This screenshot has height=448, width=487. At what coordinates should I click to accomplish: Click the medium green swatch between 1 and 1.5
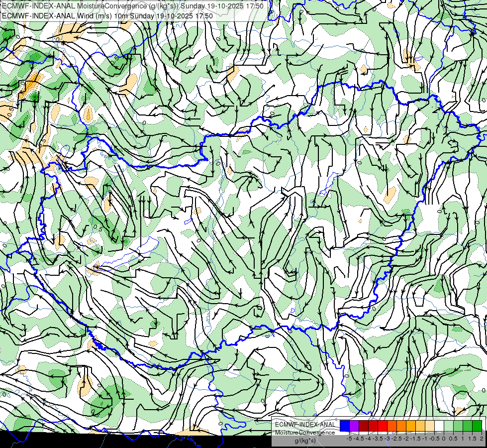coord(468,426)
